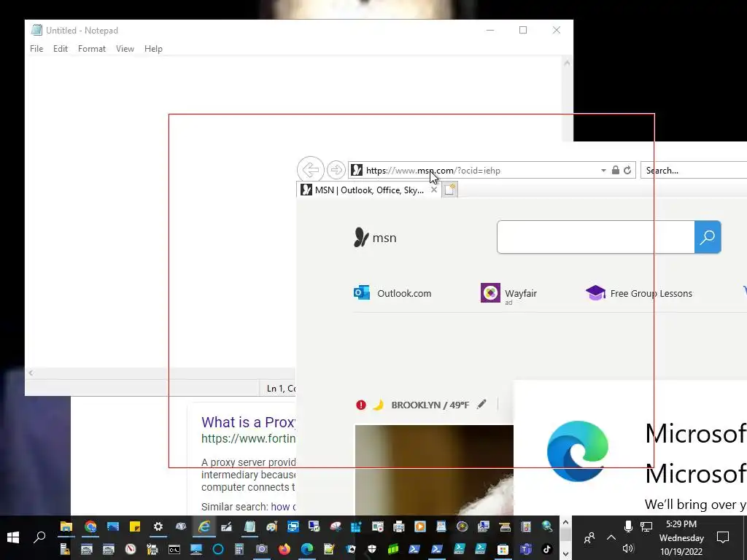Viewport: 747px width, 560px height.
Task: Click the Brooklyn 49°F weather text
Action: pos(430,405)
